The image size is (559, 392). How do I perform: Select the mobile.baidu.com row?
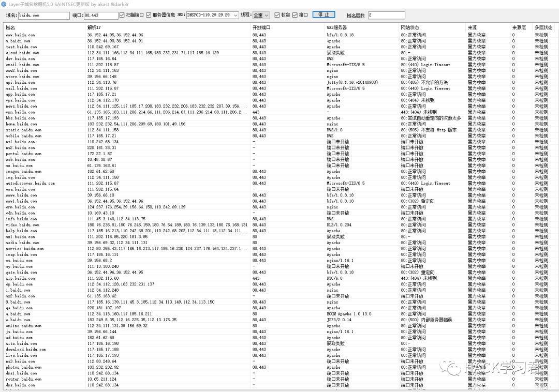279,135
